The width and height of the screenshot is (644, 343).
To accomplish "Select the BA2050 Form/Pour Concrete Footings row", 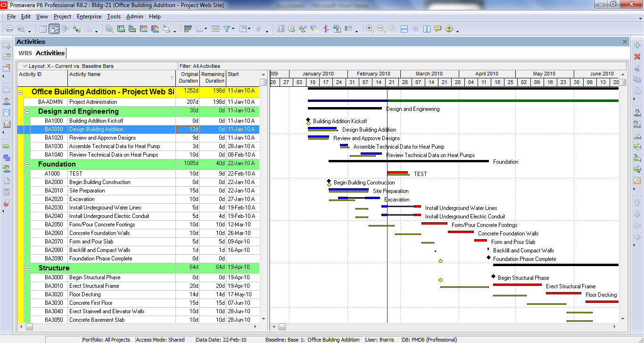I will [138, 225].
